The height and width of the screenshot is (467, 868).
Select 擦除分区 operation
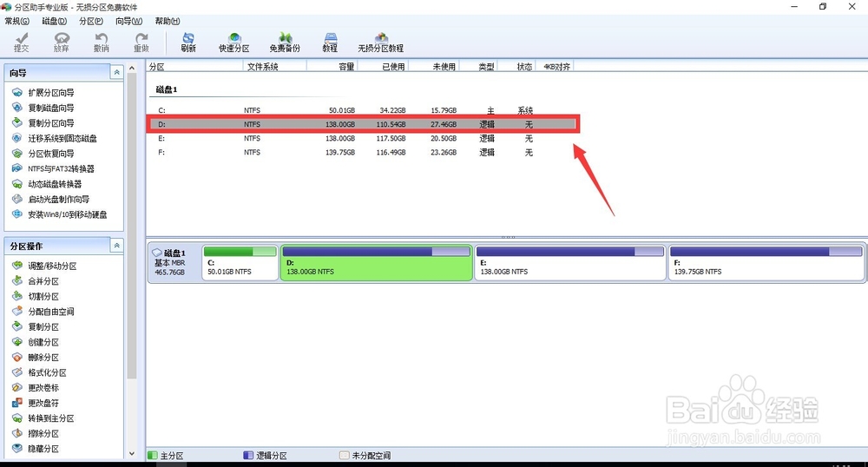tap(36, 433)
